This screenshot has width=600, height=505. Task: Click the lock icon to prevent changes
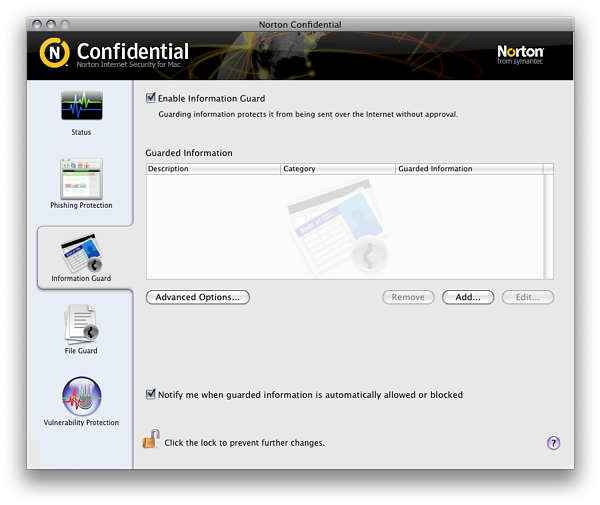151,439
